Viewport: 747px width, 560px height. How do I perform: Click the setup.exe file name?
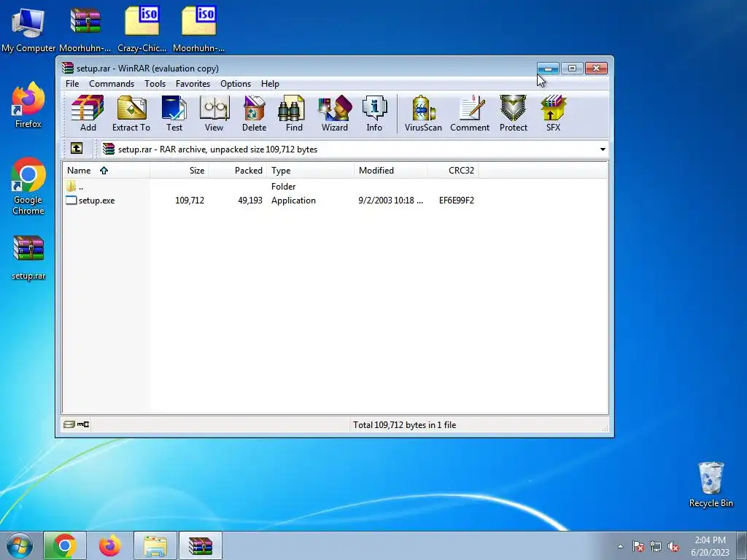coord(97,201)
